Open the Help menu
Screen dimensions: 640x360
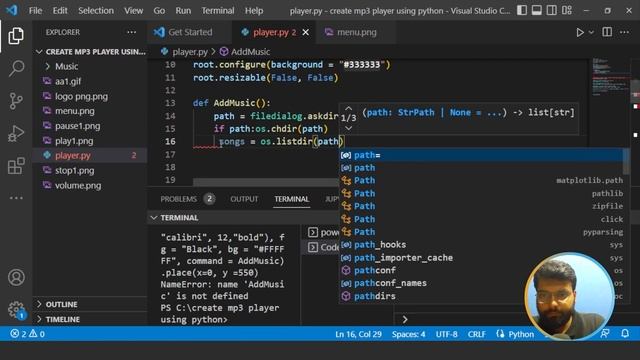coord(254,11)
